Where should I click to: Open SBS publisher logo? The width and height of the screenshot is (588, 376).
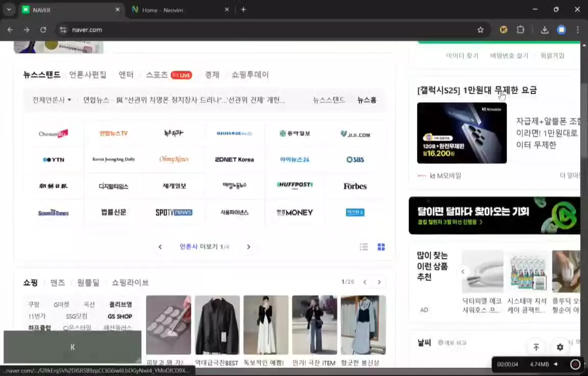pos(355,159)
